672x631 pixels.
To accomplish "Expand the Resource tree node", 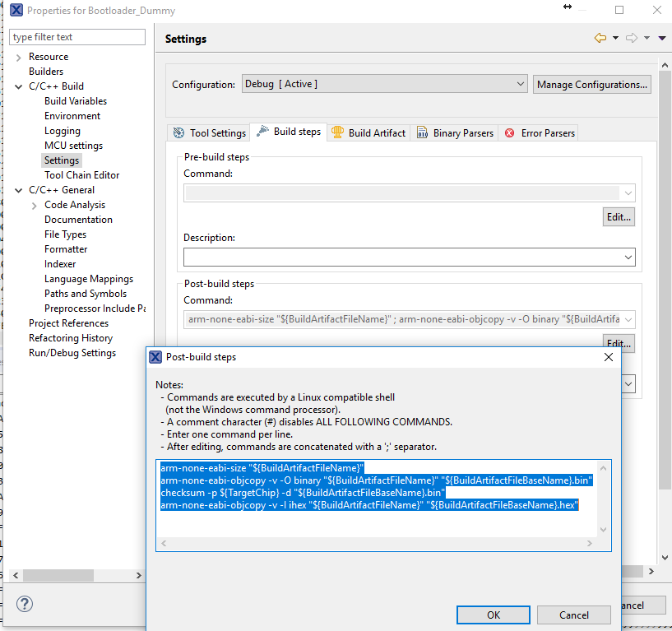I will (x=18, y=58).
